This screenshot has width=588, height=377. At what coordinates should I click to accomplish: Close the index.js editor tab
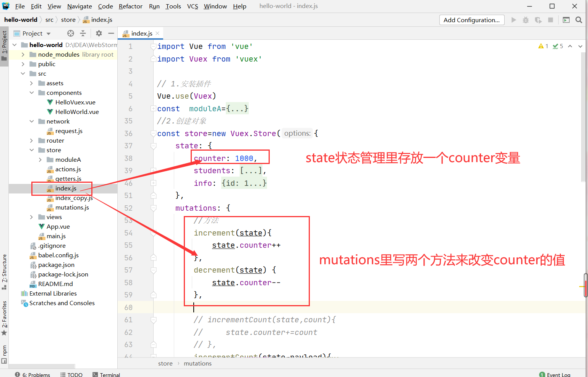[157, 33]
